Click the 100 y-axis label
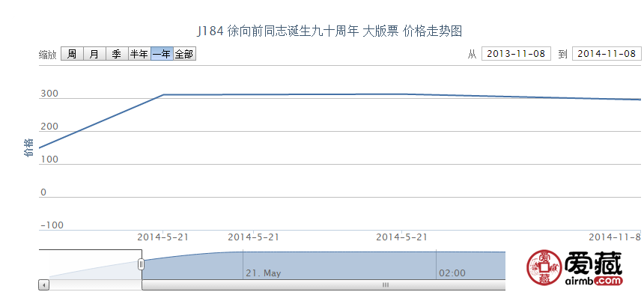Screen dimensions: 644x292 coord(49,159)
